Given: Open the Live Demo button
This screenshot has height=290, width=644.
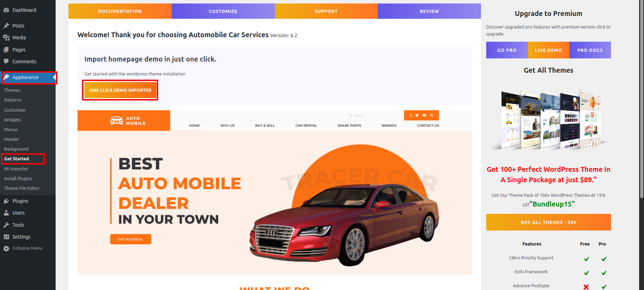Looking at the screenshot, I should click(x=548, y=50).
